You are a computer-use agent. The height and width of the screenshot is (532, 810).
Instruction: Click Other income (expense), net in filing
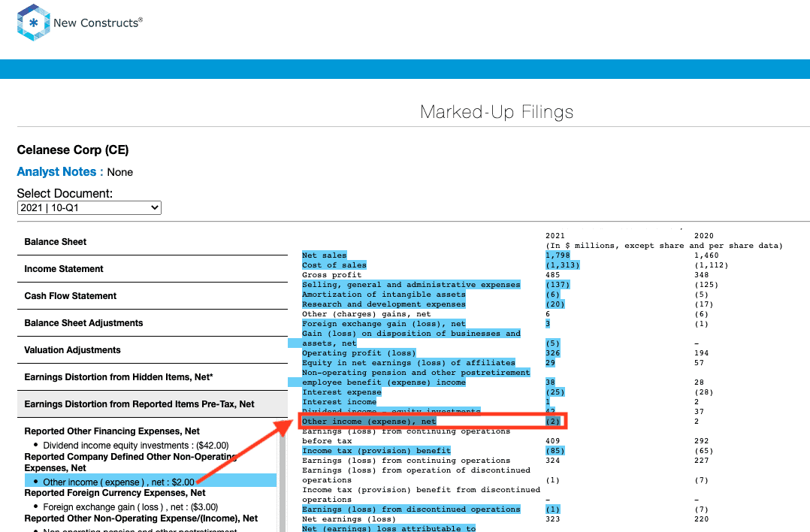point(370,422)
